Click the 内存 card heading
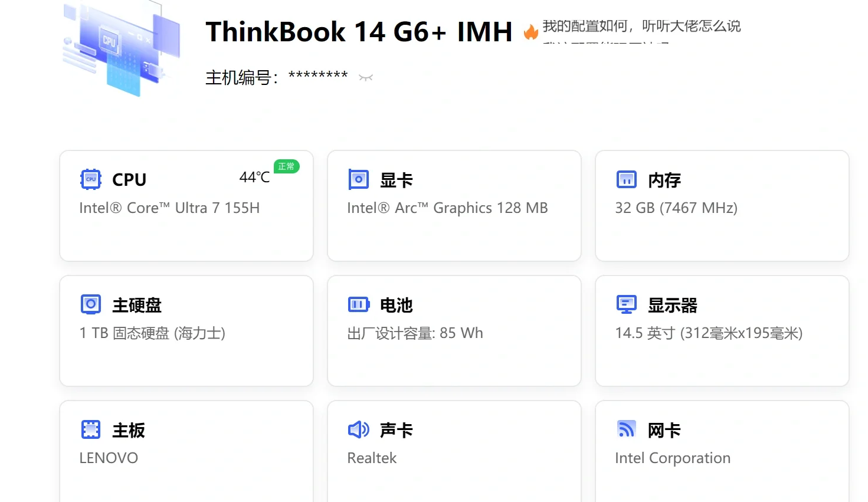868x502 pixels. coord(664,180)
